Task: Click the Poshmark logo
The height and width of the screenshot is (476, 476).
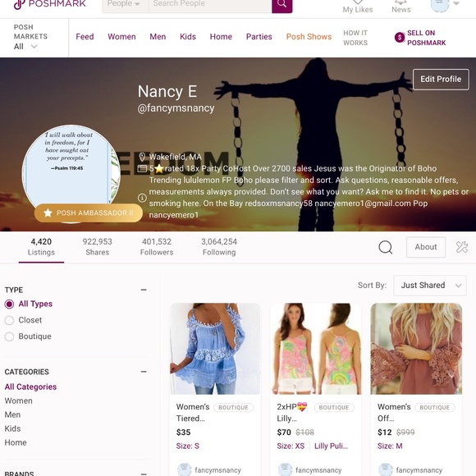Action: pos(50,4)
